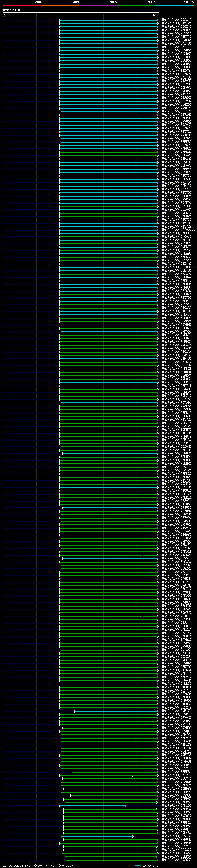197x868 pixels.
Task: Select hit label UniRef100_A9S6K3
Action: [177, 860]
